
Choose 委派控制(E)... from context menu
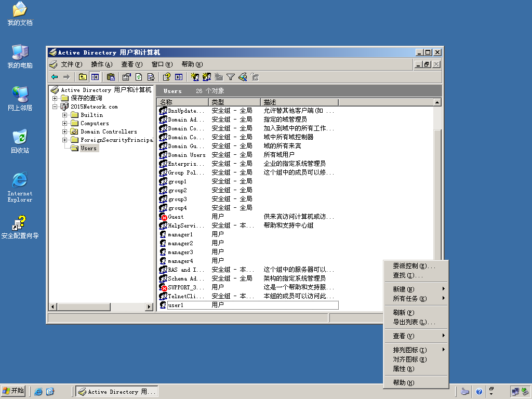416,266
